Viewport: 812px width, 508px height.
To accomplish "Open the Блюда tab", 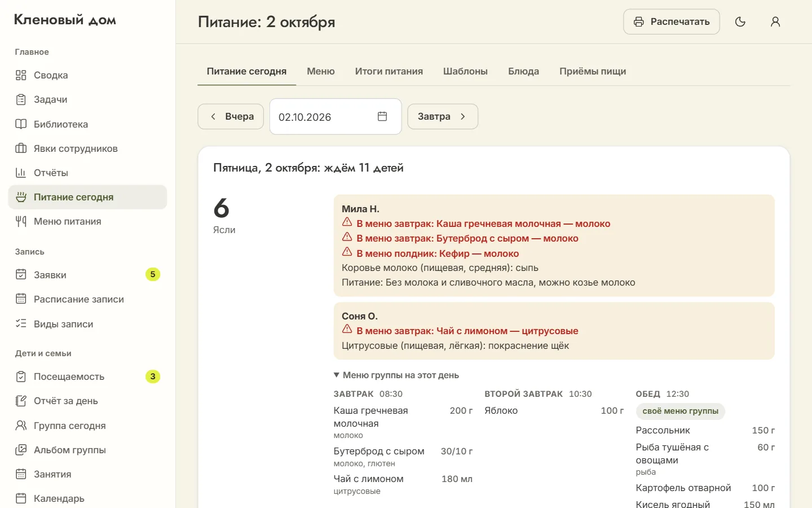I will coord(523,71).
